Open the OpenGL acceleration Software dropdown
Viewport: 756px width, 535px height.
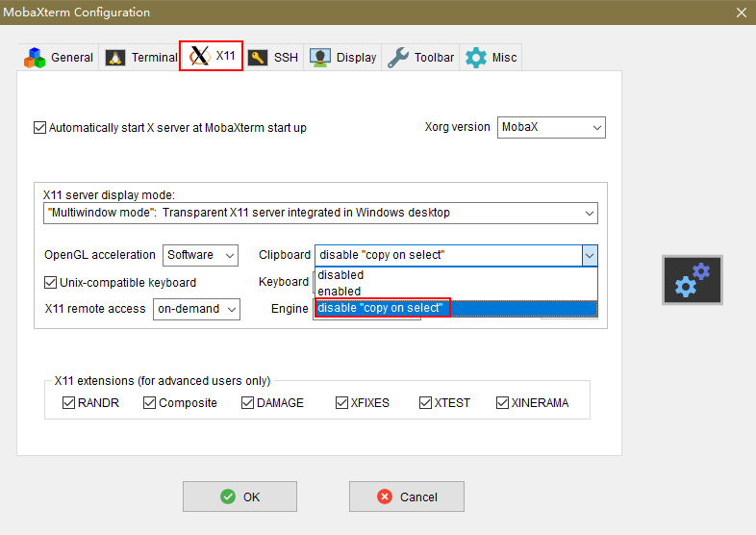pos(200,255)
